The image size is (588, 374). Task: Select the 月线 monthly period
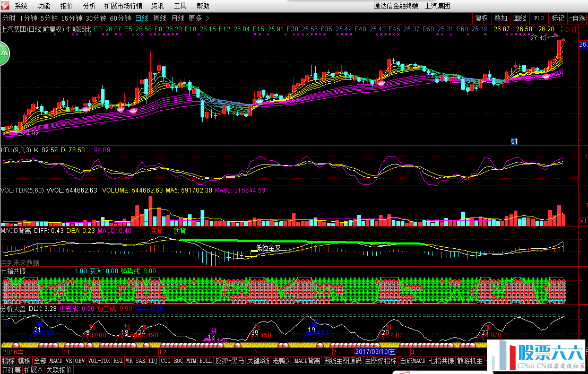178,18
